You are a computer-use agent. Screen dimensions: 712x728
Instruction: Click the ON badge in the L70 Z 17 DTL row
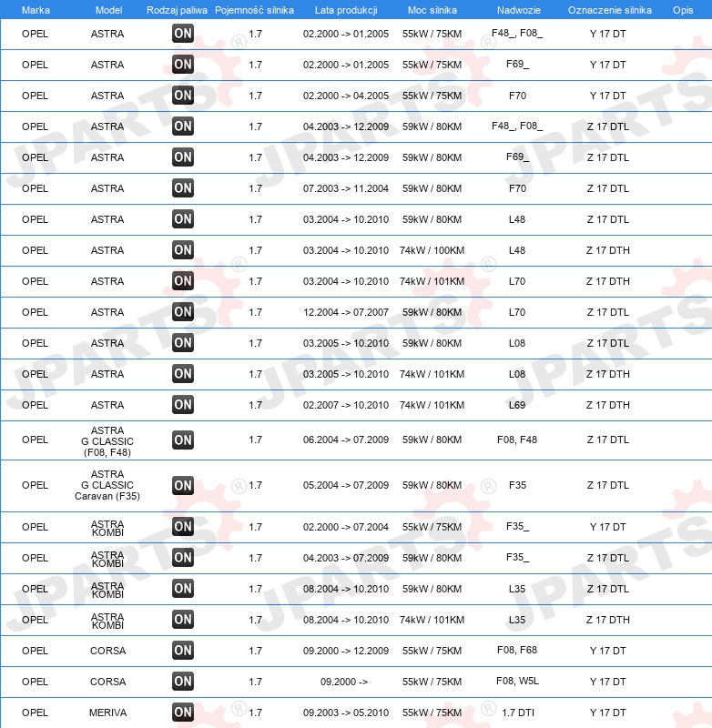tap(182, 312)
